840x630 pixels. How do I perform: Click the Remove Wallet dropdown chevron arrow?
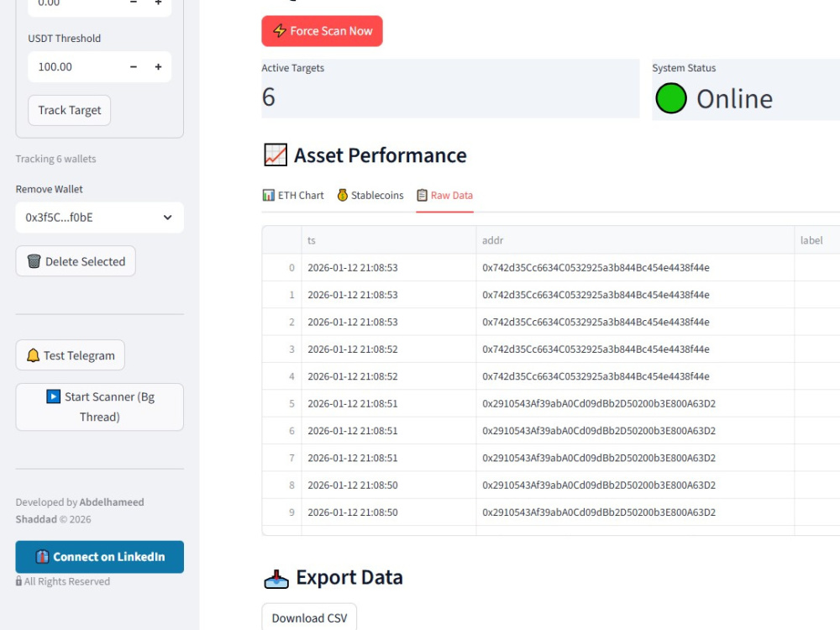pos(168,218)
